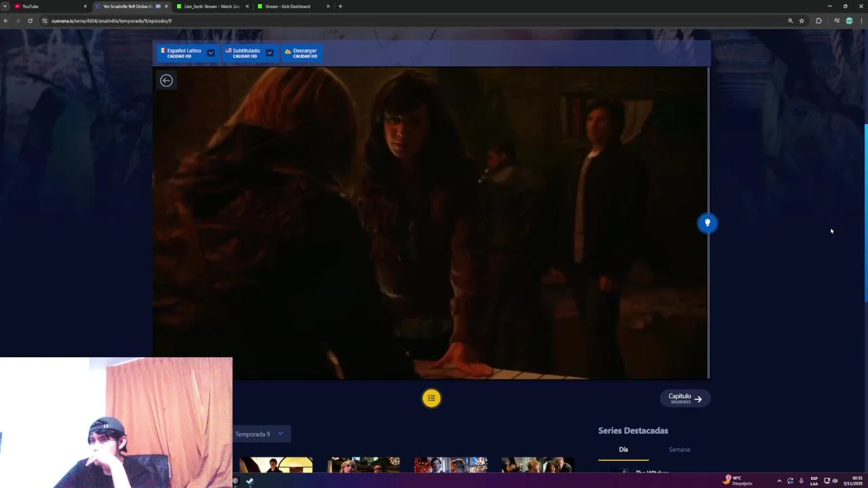The height and width of the screenshot is (488, 868).
Task: Open a new browser tab
Action: pos(340,6)
